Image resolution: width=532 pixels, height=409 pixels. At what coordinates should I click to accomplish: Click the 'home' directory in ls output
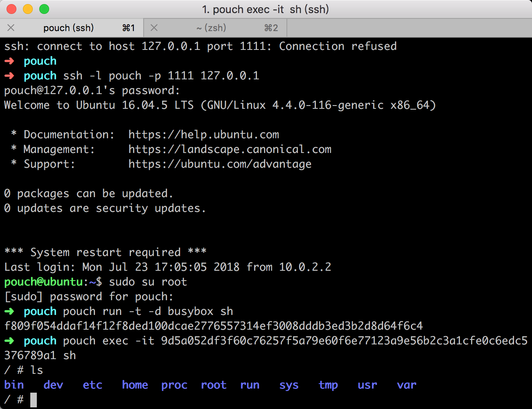(x=135, y=385)
